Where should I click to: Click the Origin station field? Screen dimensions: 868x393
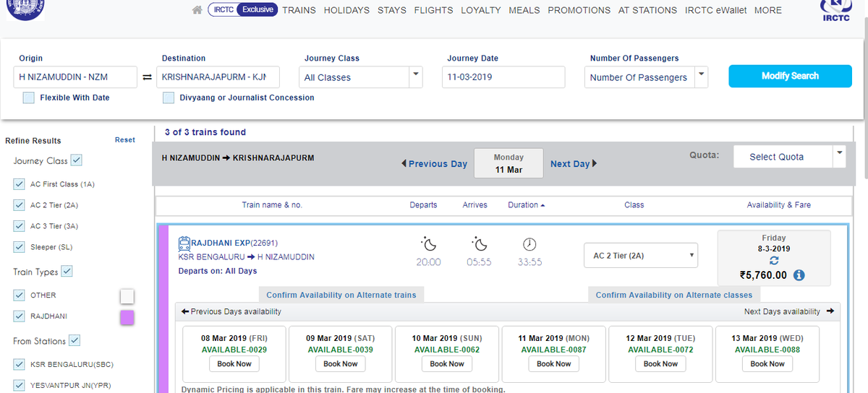click(x=76, y=77)
